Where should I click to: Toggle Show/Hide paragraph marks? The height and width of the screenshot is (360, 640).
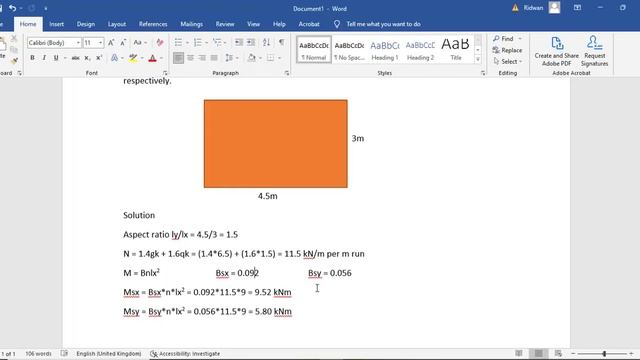(282, 42)
